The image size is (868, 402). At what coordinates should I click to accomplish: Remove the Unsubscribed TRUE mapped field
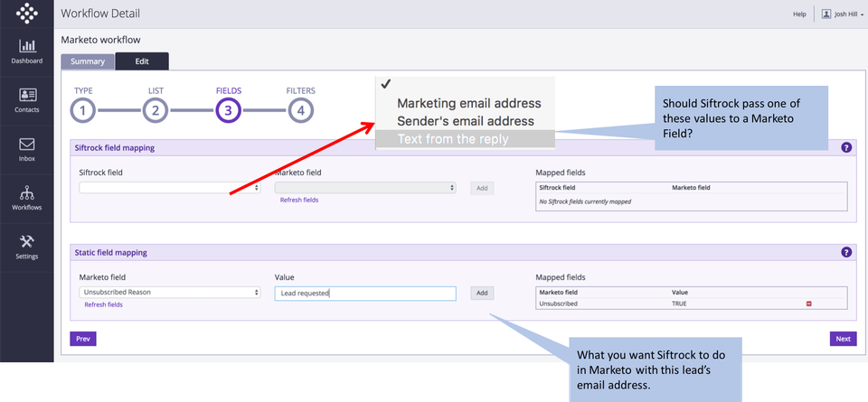click(x=808, y=304)
